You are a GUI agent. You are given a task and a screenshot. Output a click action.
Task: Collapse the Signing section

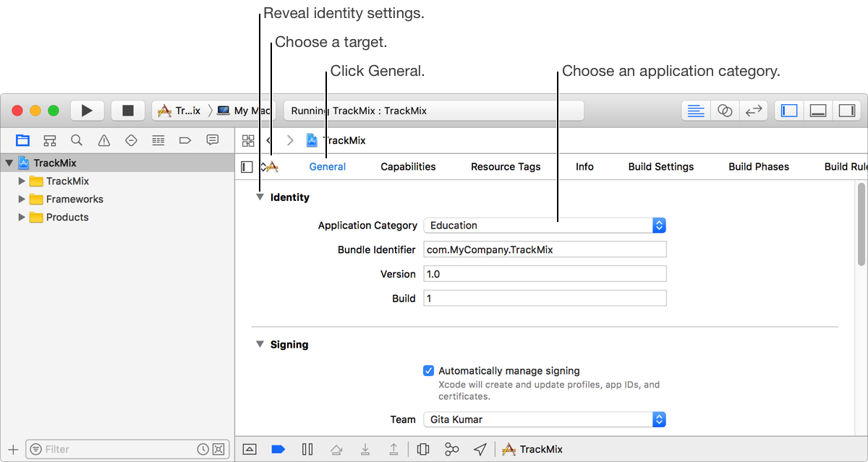click(260, 345)
